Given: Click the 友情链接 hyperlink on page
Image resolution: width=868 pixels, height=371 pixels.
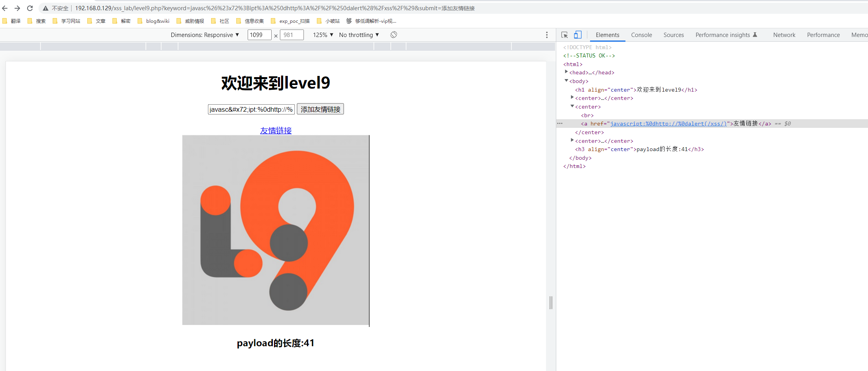Looking at the screenshot, I should (276, 131).
